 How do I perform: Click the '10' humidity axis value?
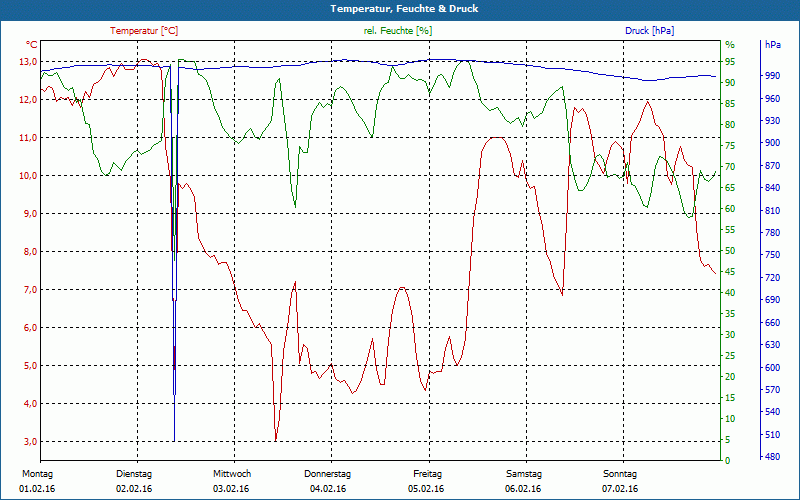coord(730,419)
